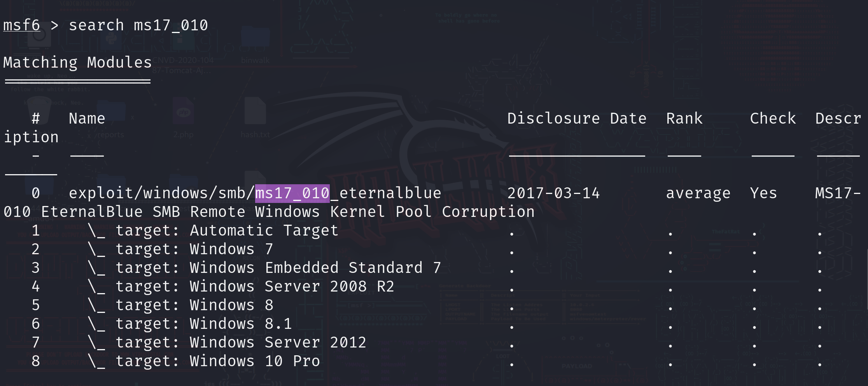Click the Name column header

tap(87, 119)
